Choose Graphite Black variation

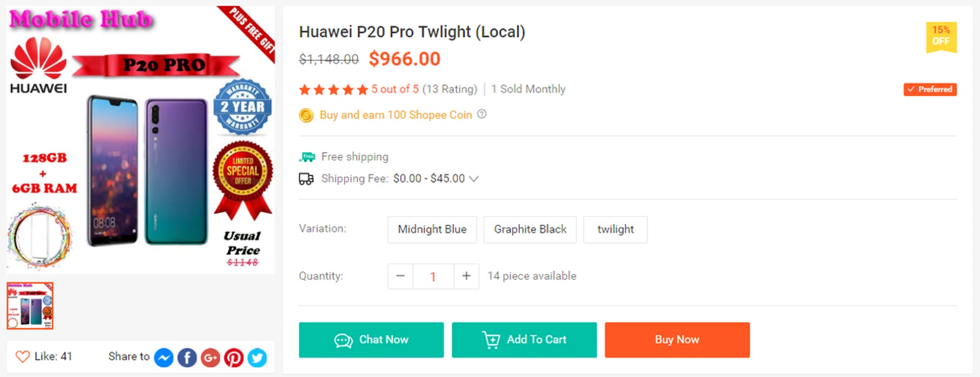530,229
